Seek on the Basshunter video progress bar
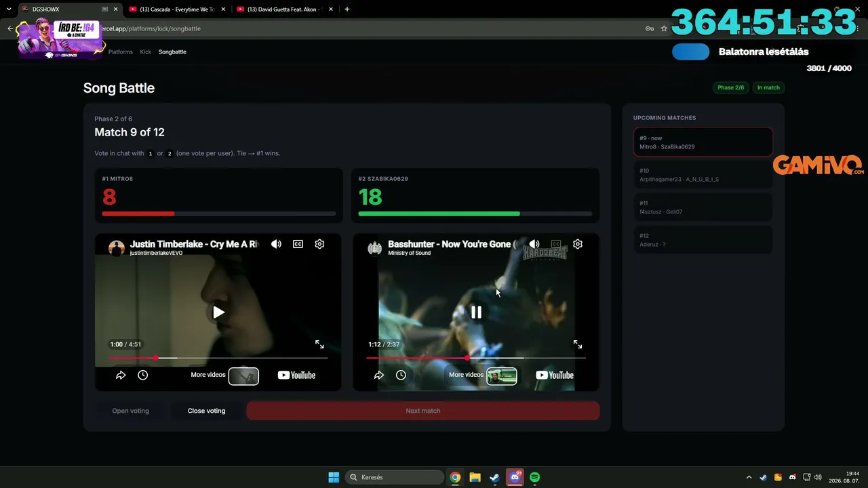This screenshot has height=488, width=868. click(476, 358)
